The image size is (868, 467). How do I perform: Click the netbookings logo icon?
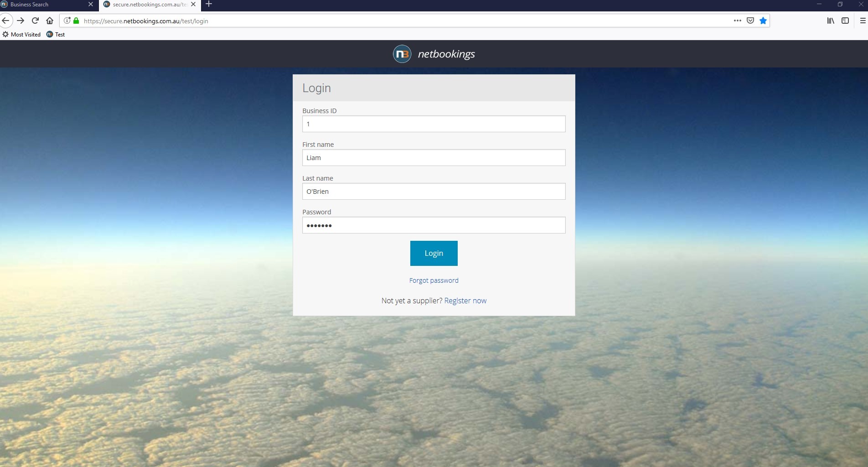click(402, 54)
